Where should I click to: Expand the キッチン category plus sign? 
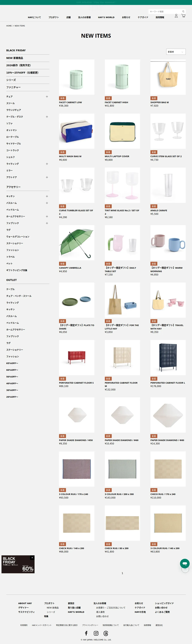[47, 196]
